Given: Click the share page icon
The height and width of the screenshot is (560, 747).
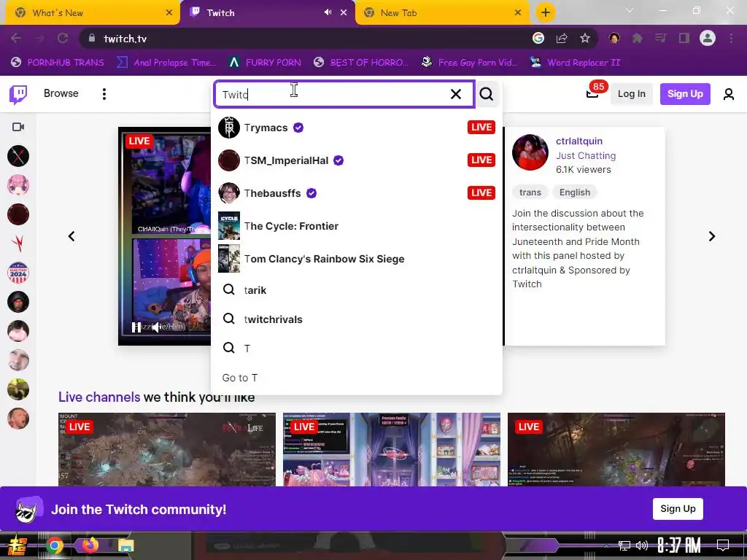Looking at the screenshot, I should tap(562, 39).
